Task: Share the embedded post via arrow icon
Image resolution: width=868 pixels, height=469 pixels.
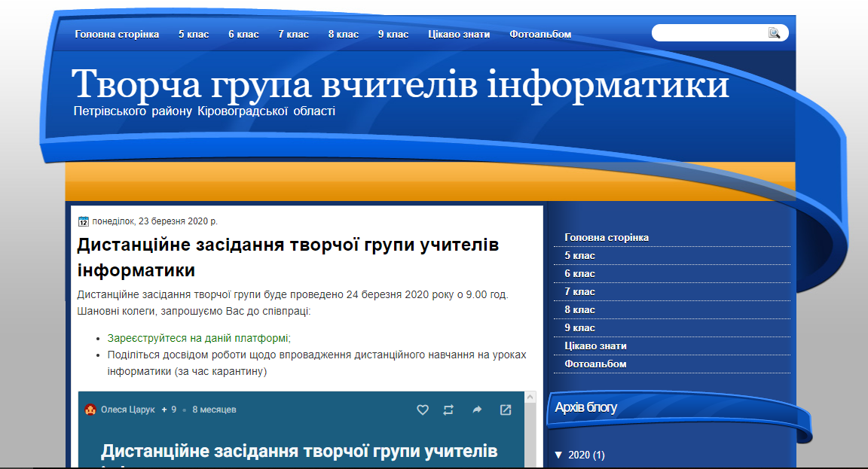Action: click(477, 410)
